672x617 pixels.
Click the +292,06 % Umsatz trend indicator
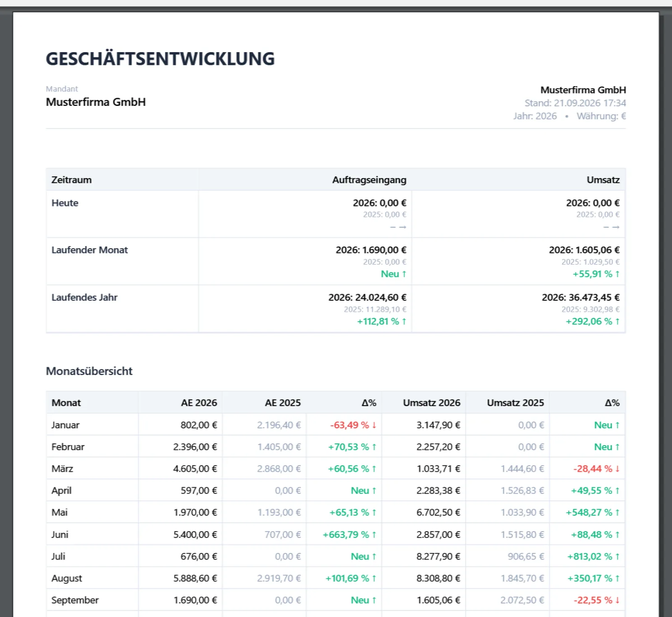tap(593, 321)
